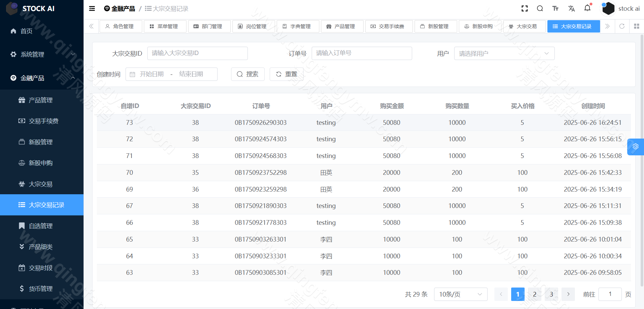Open the 10条/页 page size dropdown

[x=461, y=294]
